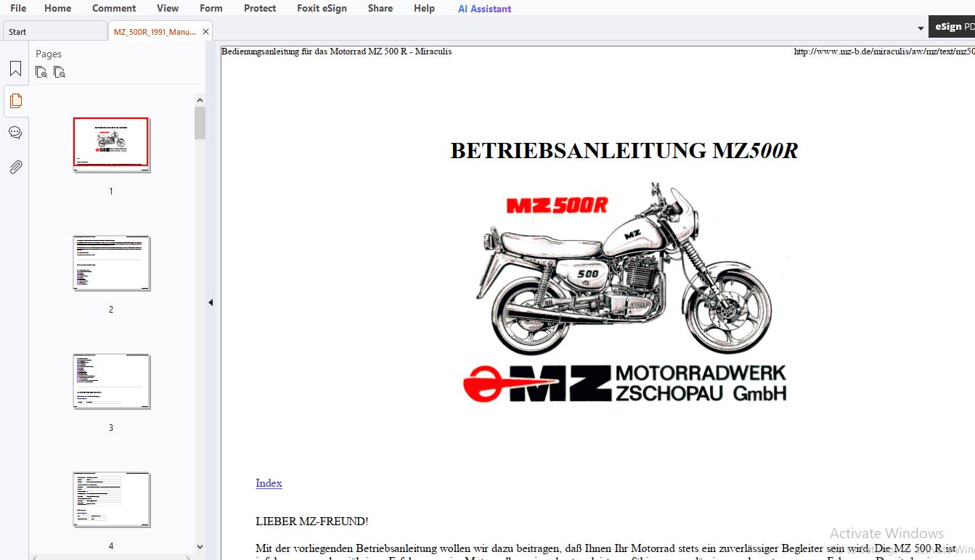Switch to the Start document tab
Image resolution: width=975 pixels, height=560 pixels.
[54, 31]
